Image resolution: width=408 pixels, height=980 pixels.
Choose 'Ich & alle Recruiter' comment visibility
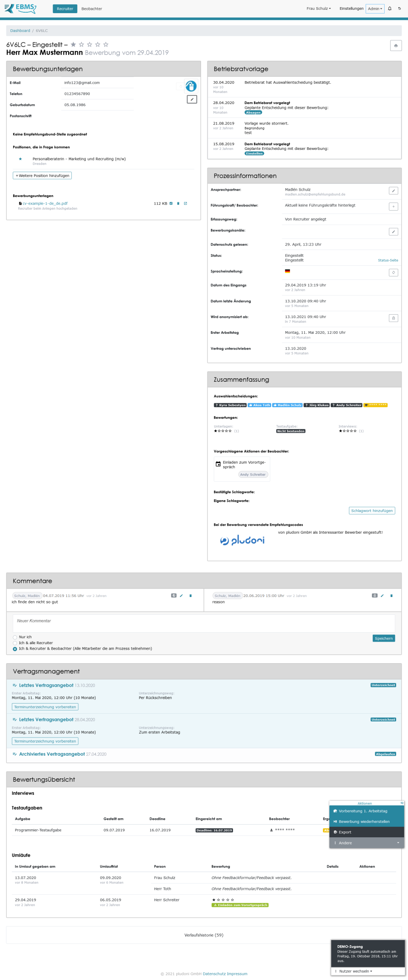pyautogui.click(x=14, y=643)
